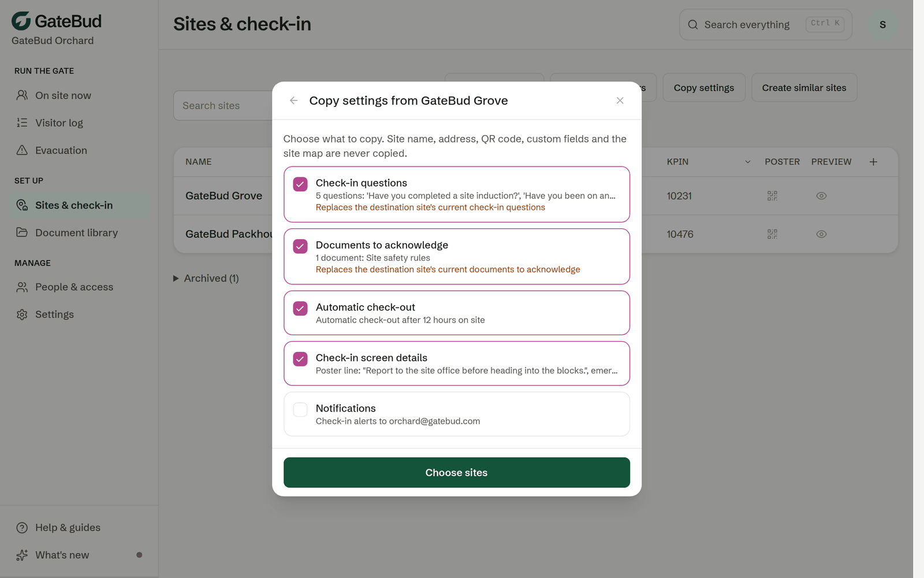Click the Copy settings button
The height and width of the screenshot is (578, 924).
tap(704, 88)
